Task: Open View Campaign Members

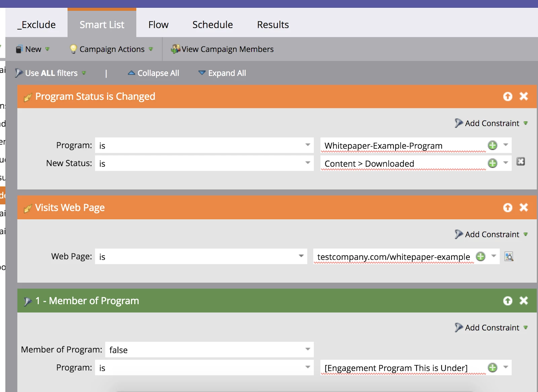Action: (x=222, y=49)
